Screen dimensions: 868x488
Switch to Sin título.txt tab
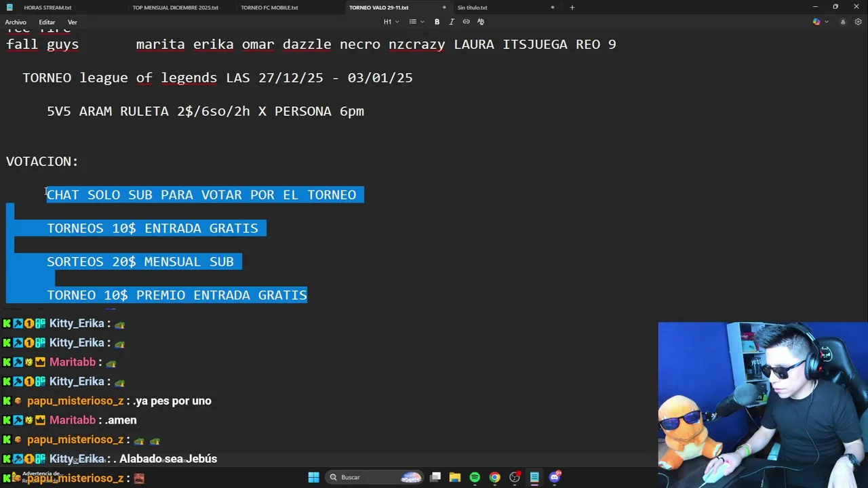pos(472,7)
